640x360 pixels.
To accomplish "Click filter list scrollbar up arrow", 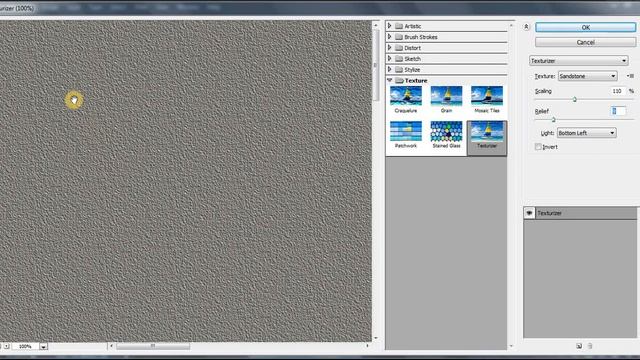I will coord(511,25).
